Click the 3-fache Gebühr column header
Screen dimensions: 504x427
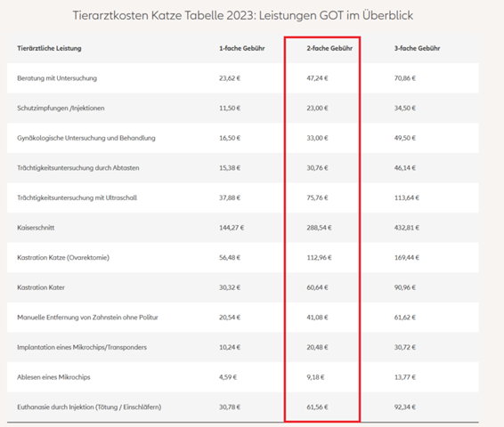[x=418, y=48]
